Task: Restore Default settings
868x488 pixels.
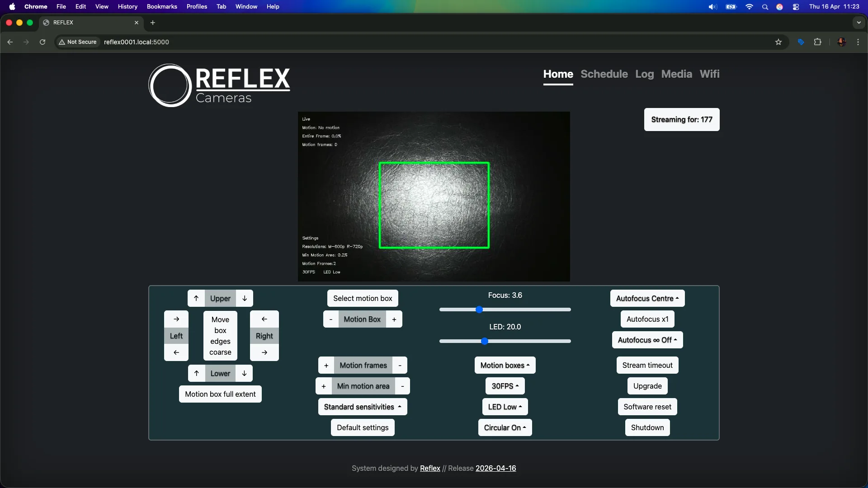Action: [x=363, y=427]
